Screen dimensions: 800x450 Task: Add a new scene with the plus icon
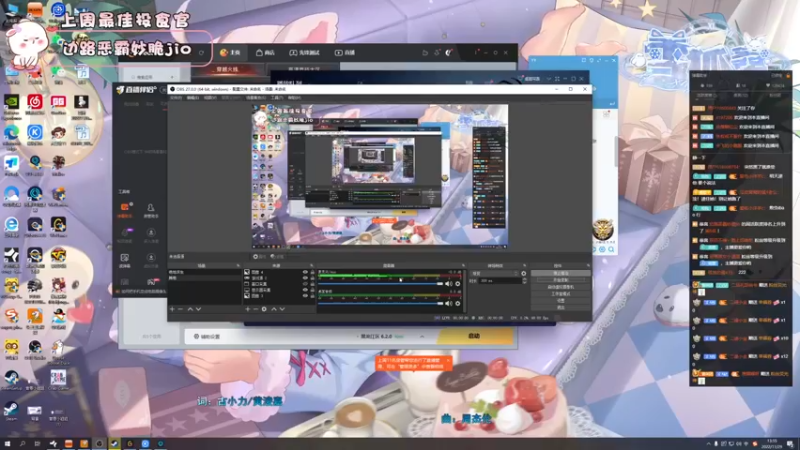point(172,309)
